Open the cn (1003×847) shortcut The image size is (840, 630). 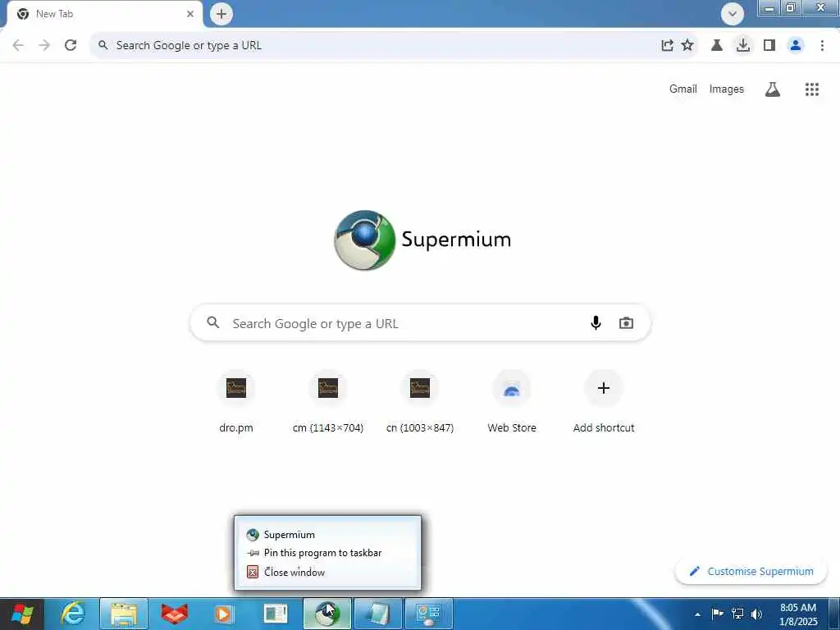(x=420, y=401)
